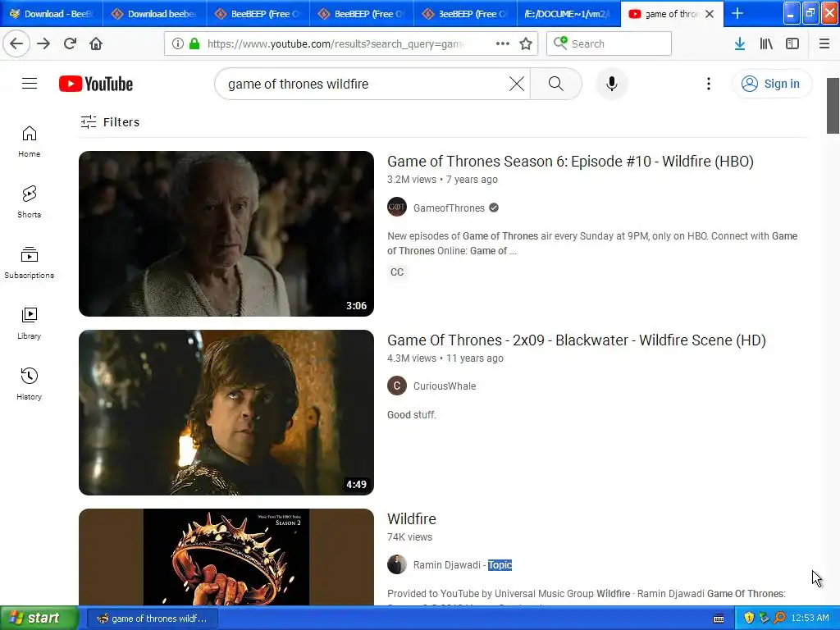
Task: Click the browser URL address field
Action: (335, 43)
